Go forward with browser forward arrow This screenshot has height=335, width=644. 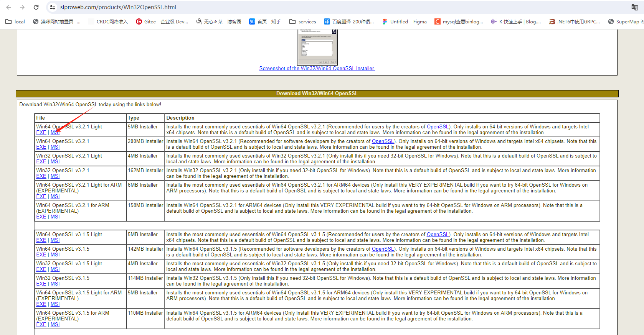(22, 7)
